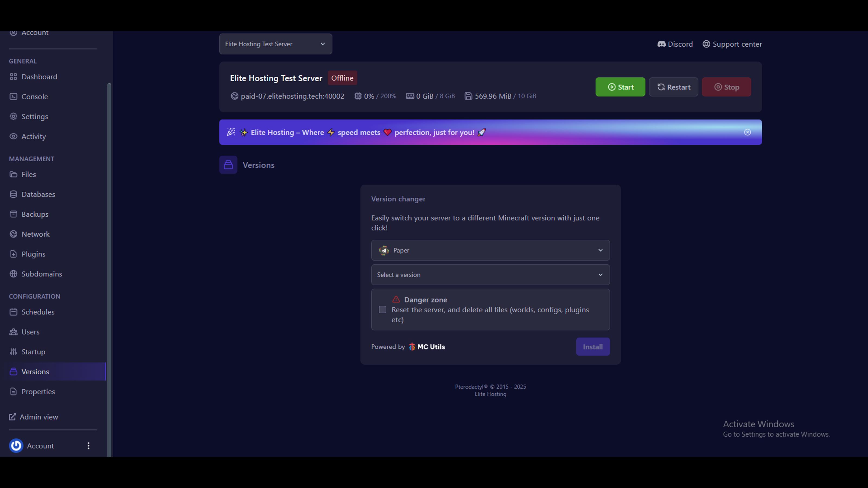The width and height of the screenshot is (868, 488).
Task: Select the Files icon in the sidebar
Action: click(14, 174)
